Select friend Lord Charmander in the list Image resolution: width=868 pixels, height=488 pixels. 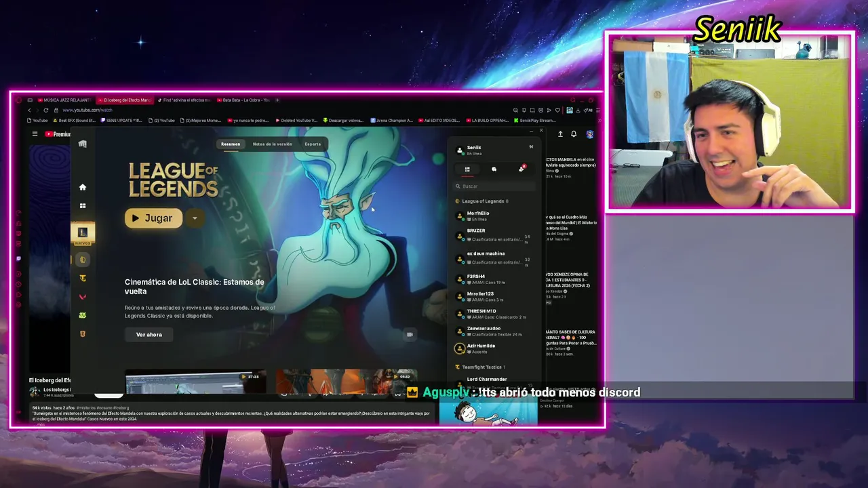[495, 382]
